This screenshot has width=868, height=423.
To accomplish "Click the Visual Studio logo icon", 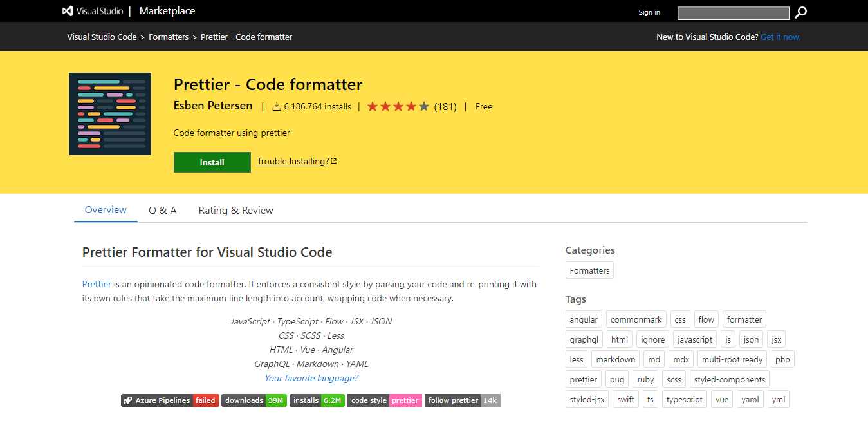I will click(68, 11).
